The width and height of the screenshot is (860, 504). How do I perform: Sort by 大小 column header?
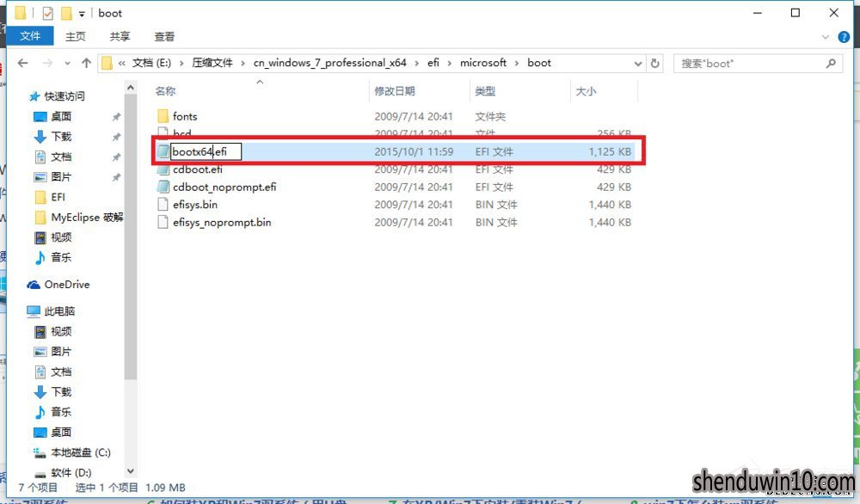click(585, 91)
